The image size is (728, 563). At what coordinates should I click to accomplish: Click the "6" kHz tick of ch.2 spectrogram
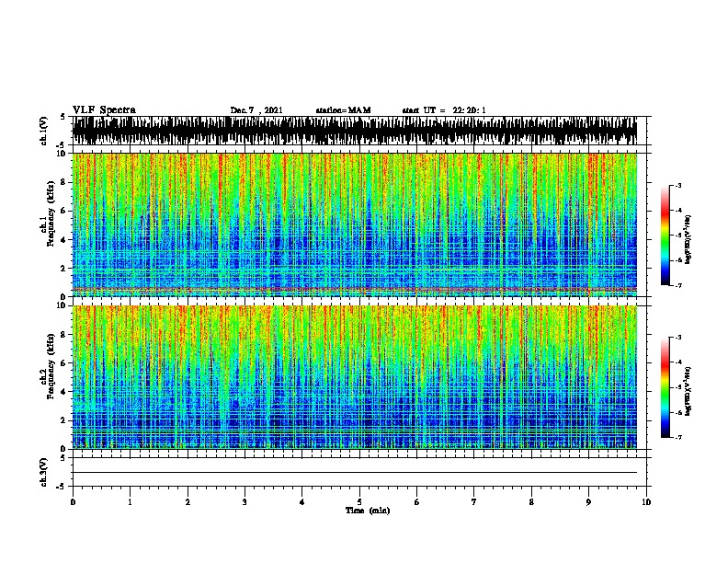(64, 363)
